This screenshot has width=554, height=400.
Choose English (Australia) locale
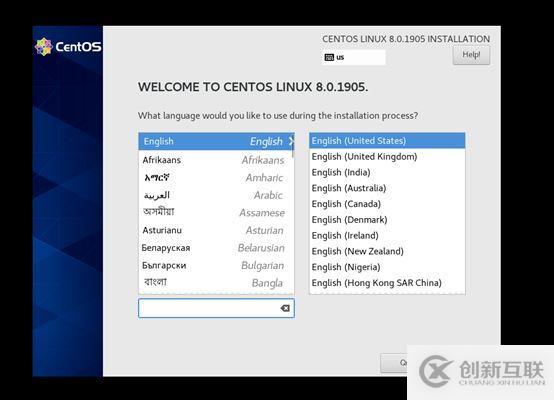(387, 188)
